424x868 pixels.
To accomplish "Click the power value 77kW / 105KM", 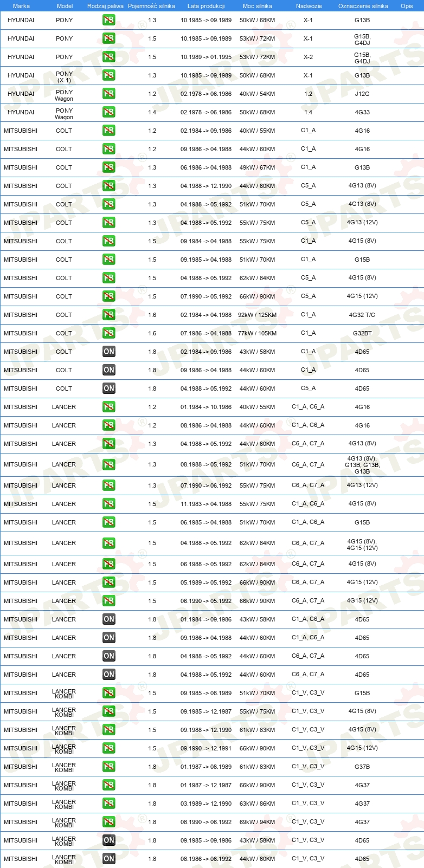I will [258, 333].
